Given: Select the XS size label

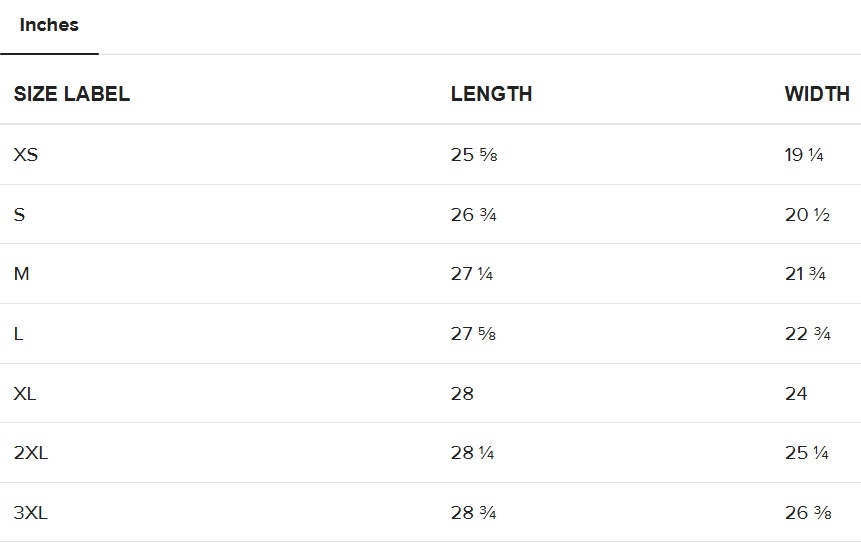Looking at the screenshot, I should coord(26,155).
